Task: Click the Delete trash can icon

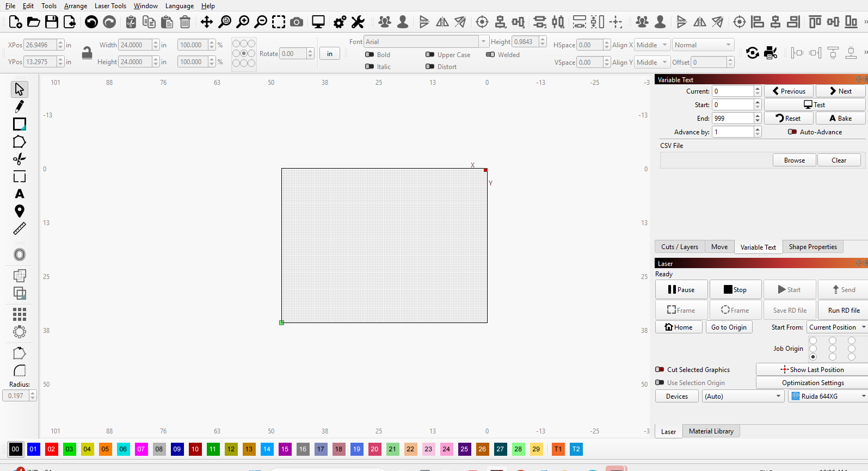Action: 185,22
